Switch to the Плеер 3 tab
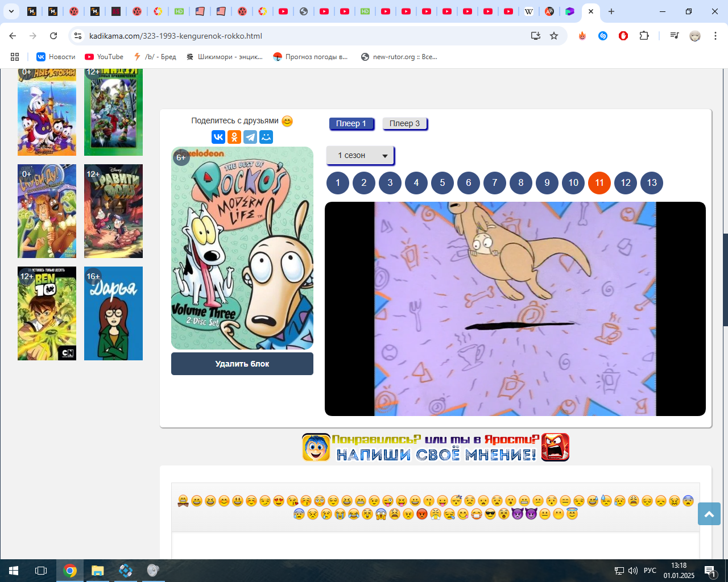Image resolution: width=728 pixels, height=582 pixels. coord(404,123)
